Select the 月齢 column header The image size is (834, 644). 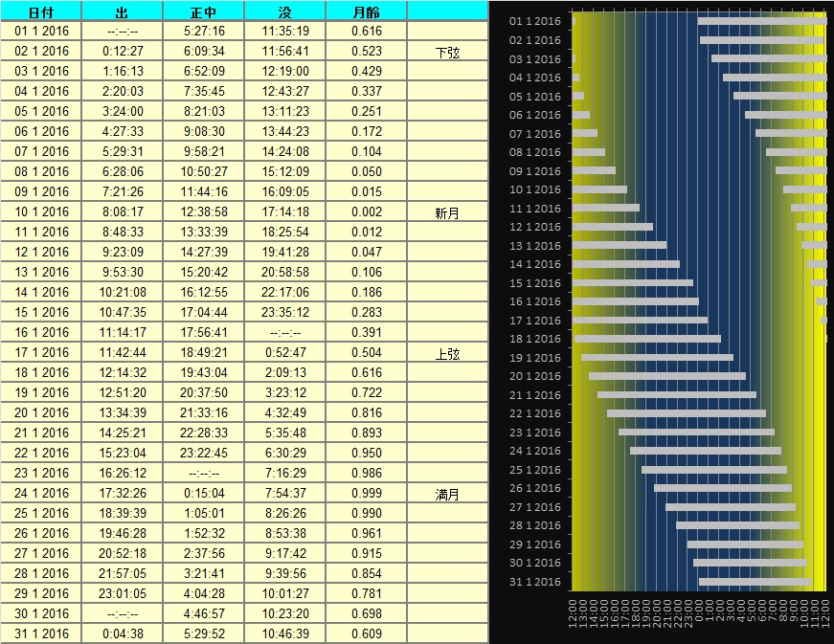coord(366,11)
